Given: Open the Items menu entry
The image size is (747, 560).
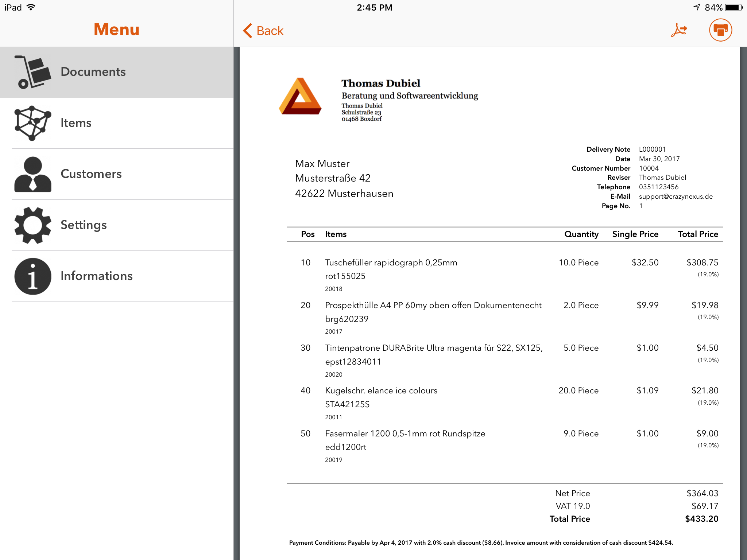Looking at the screenshot, I should [76, 123].
